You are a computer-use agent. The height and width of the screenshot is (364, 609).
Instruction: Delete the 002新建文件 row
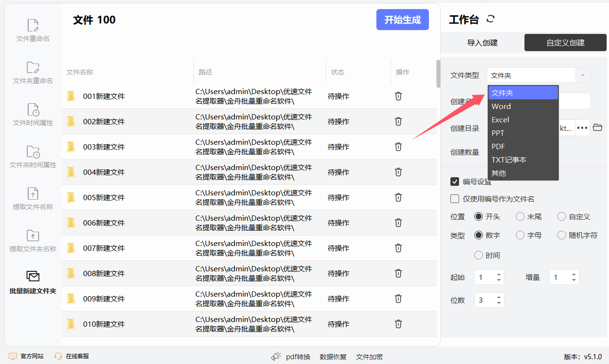tap(398, 121)
